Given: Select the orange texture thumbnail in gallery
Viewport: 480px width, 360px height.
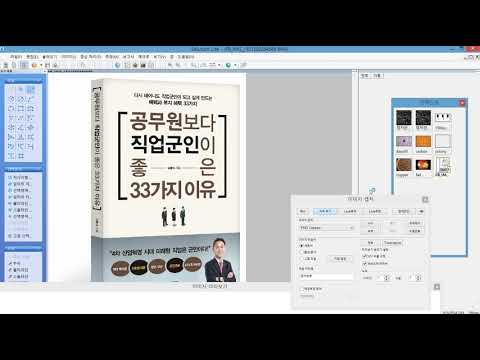Looking at the screenshot, I should pos(423,141).
